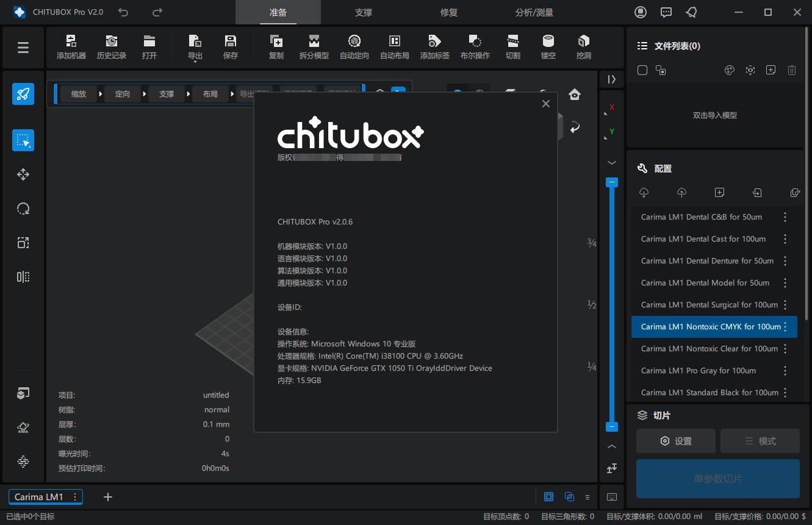Switch to the 准备 prepare tab
The height and width of the screenshot is (525, 812).
[x=278, y=12]
